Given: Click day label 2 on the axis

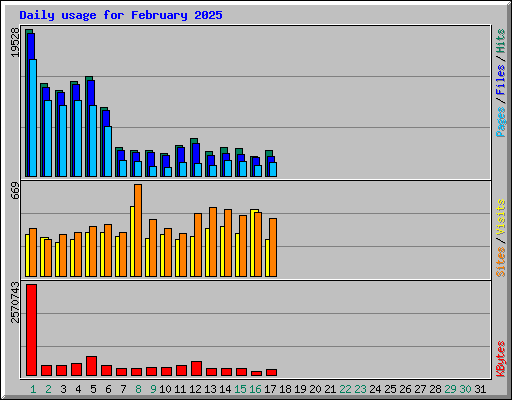Looking at the screenshot, I should click(48, 389).
